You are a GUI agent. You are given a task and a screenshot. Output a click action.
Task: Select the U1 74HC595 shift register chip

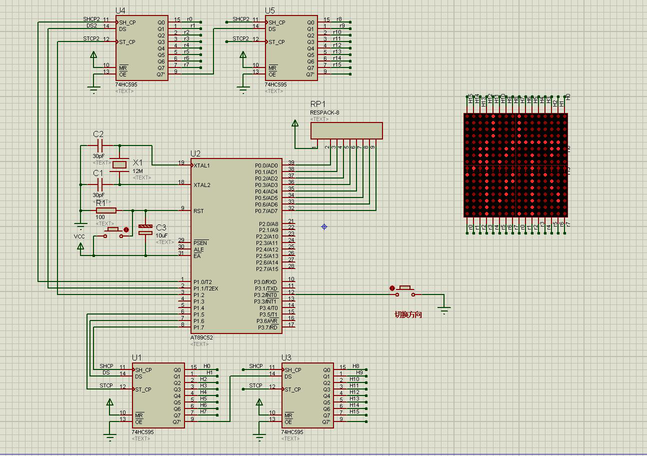tap(158, 395)
